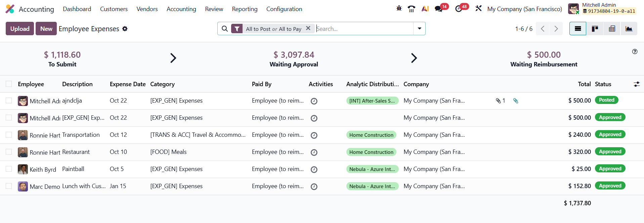Screen dimensions: 644x223
Task: Open the AI assistant icon
Action: click(425, 9)
